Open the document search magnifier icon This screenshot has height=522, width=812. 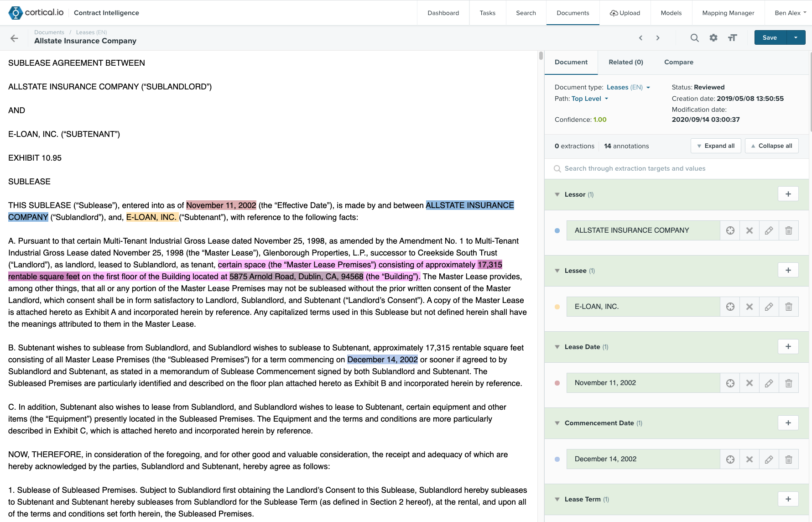tap(694, 38)
